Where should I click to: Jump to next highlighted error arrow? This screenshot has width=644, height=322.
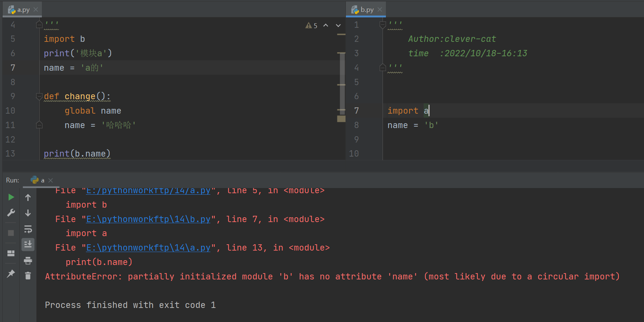tap(338, 26)
